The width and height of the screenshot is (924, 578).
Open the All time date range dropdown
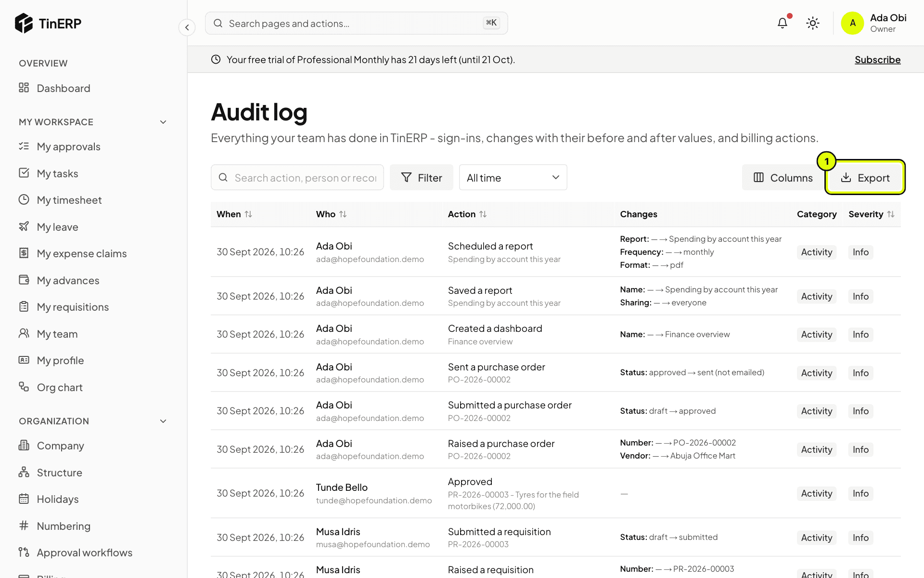513,178
